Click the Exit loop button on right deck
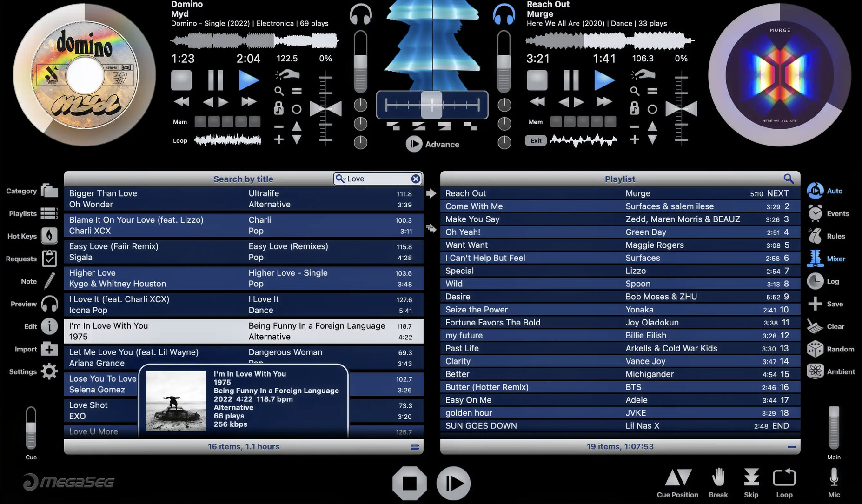 (x=536, y=140)
